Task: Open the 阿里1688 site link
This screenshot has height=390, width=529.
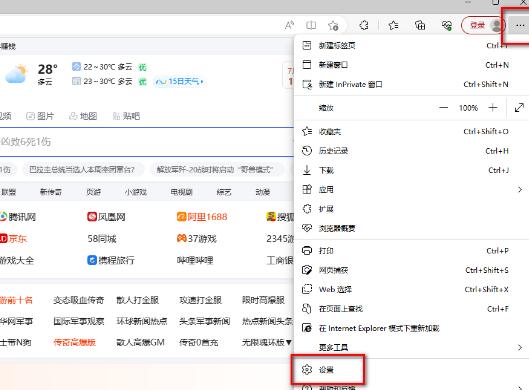Action: coord(202,217)
